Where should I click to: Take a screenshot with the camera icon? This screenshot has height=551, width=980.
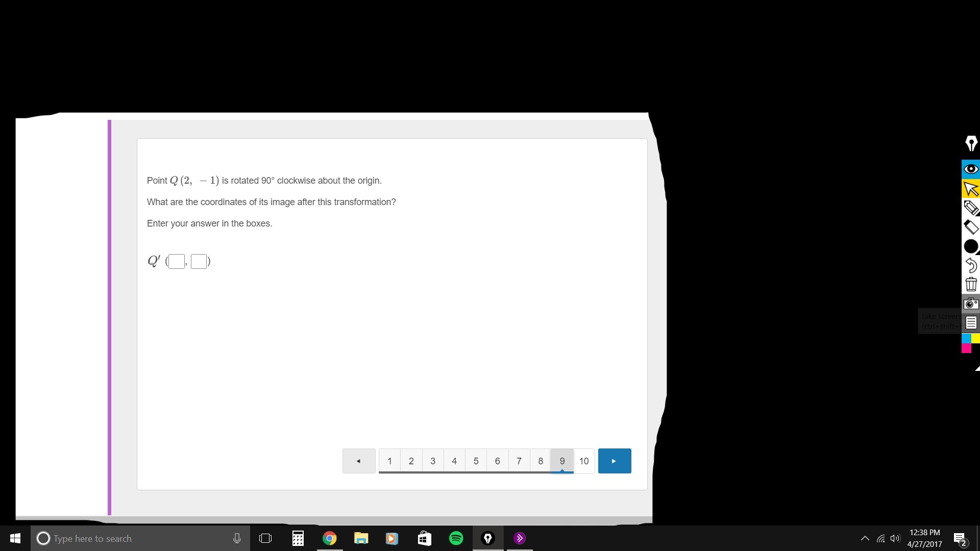click(x=971, y=304)
